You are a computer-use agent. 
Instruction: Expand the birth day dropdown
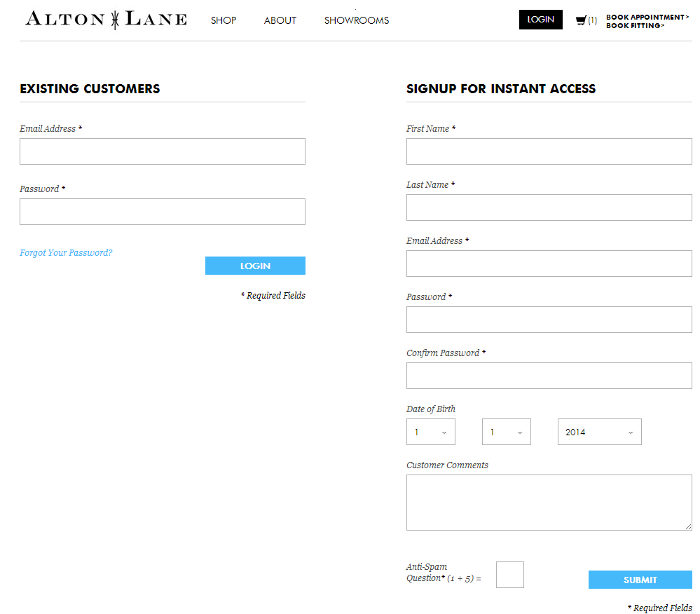(x=506, y=432)
